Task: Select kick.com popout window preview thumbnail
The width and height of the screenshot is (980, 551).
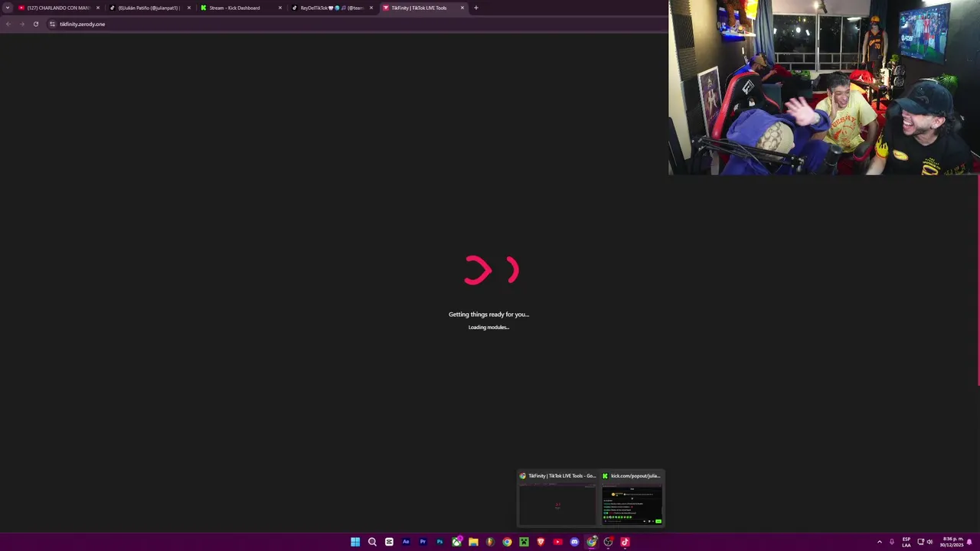Action: pos(632,499)
